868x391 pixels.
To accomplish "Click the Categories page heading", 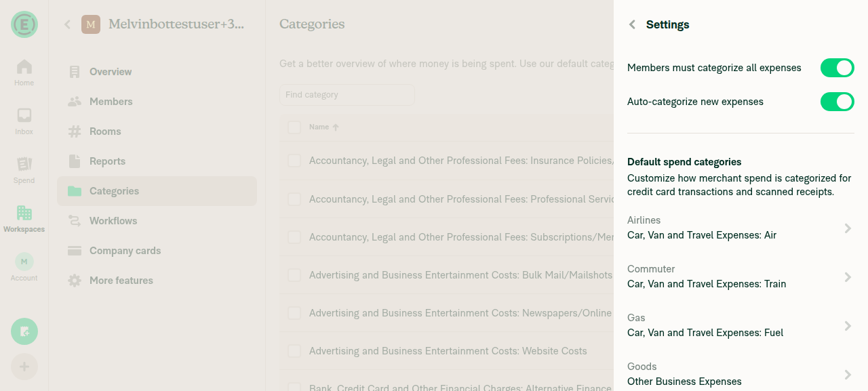I will click(312, 24).
